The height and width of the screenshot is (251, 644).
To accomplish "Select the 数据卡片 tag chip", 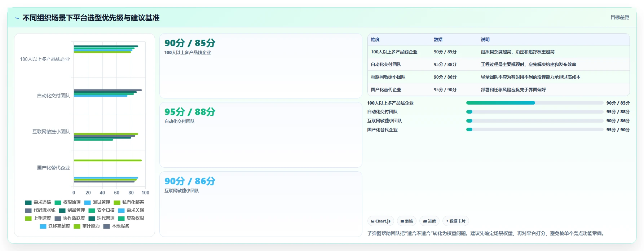I will point(455,221).
